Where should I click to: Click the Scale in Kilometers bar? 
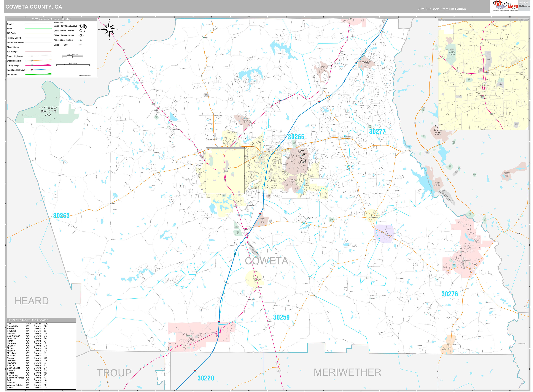tap(72, 56)
